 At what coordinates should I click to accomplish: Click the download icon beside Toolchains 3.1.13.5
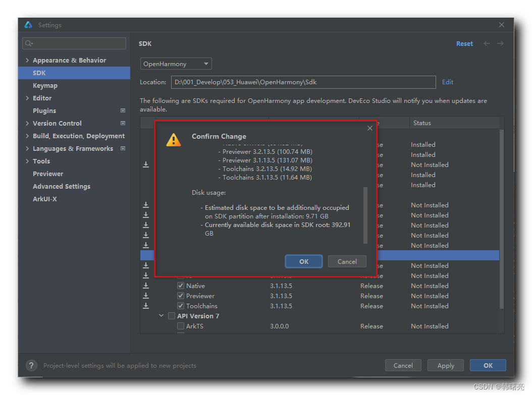(146, 306)
